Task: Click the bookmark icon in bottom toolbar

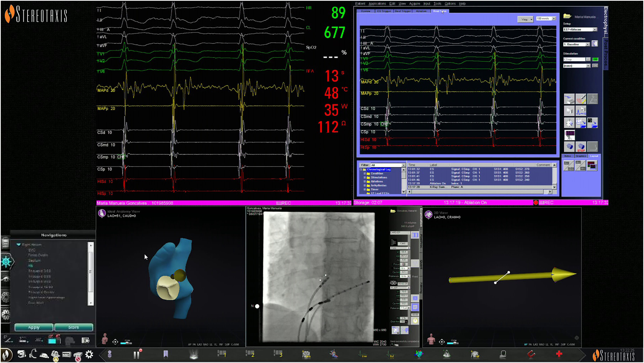Action: pos(166,354)
